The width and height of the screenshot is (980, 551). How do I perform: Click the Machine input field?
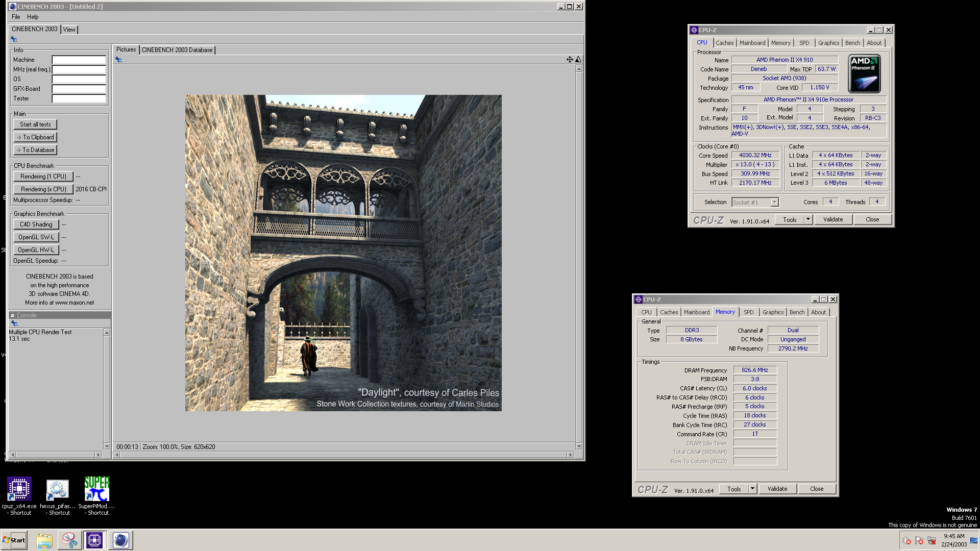tap(79, 60)
